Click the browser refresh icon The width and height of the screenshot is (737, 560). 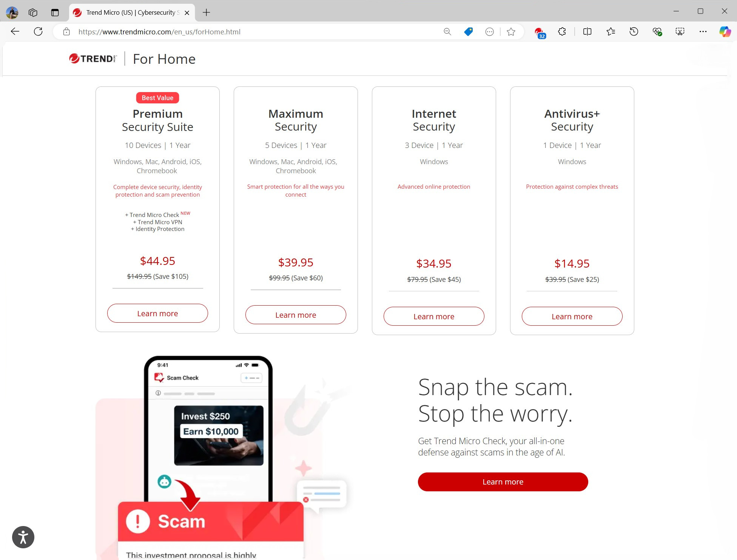tap(38, 32)
